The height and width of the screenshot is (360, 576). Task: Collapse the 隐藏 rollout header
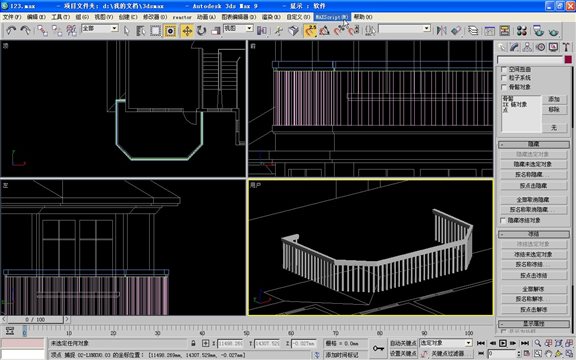point(534,144)
